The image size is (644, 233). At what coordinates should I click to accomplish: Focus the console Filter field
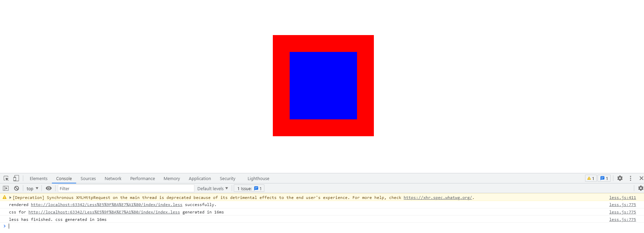click(126, 188)
